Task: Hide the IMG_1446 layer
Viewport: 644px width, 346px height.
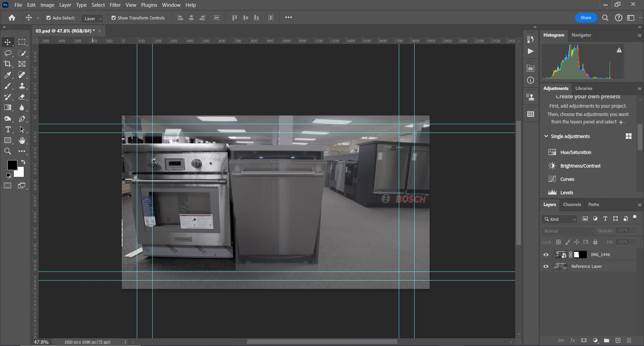Action: [x=546, y=255]
